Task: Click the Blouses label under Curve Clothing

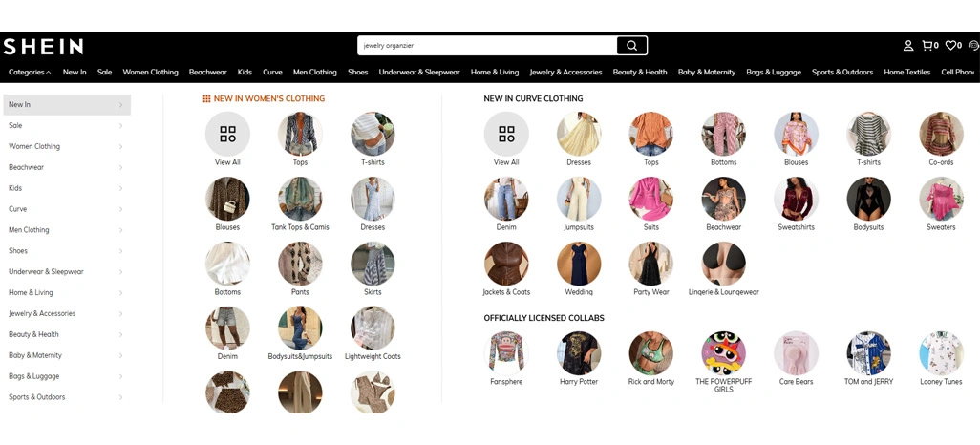Action: (x=797, y=162)
